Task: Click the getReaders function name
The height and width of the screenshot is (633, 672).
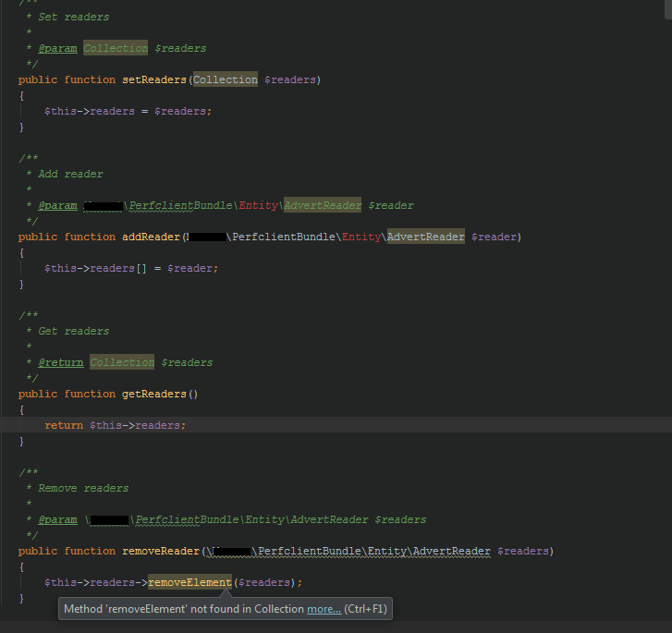Action: [x=154, y=394]
